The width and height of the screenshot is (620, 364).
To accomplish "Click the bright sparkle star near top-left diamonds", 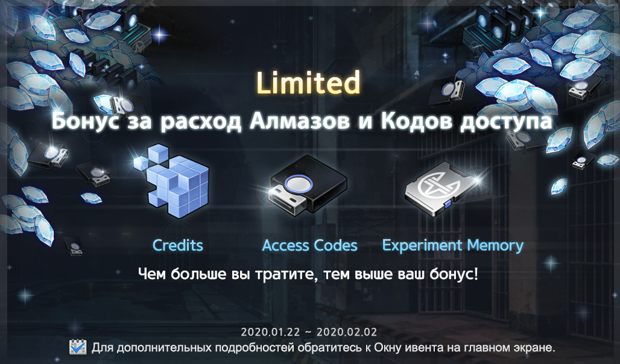I will pyautogui.click(x=161, y=35).
